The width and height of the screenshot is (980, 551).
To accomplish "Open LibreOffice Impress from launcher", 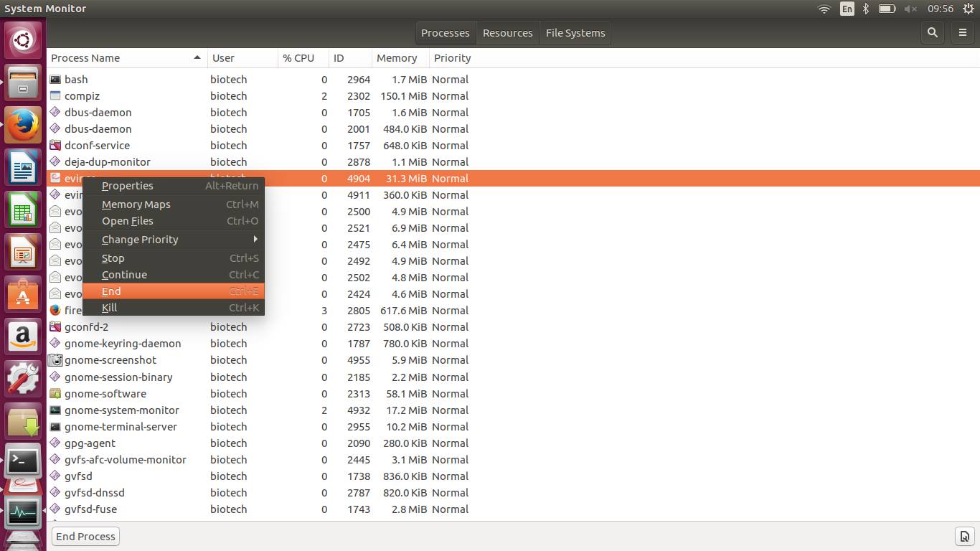I will point(23,252).
